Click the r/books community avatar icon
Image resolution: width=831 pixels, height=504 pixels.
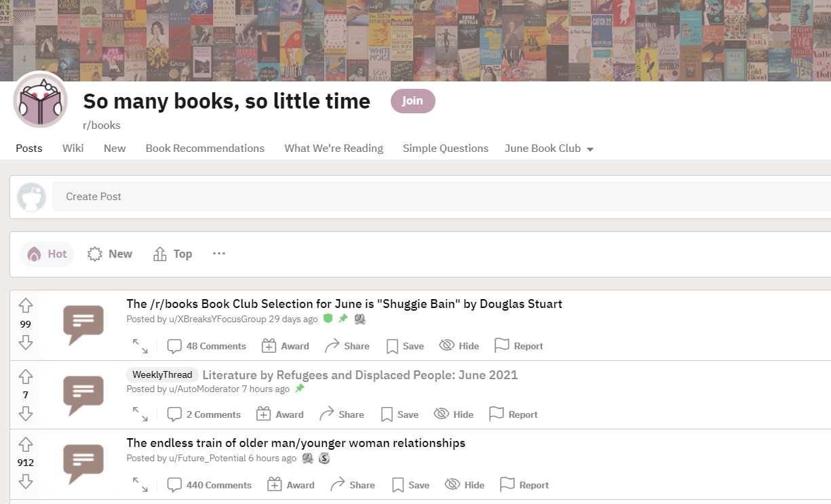tap(40, 100)
